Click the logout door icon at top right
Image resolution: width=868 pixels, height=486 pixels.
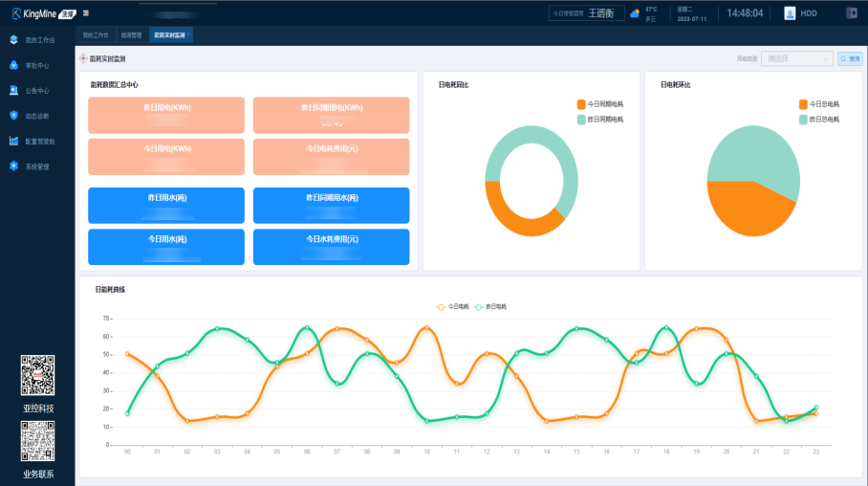point(852,13)
